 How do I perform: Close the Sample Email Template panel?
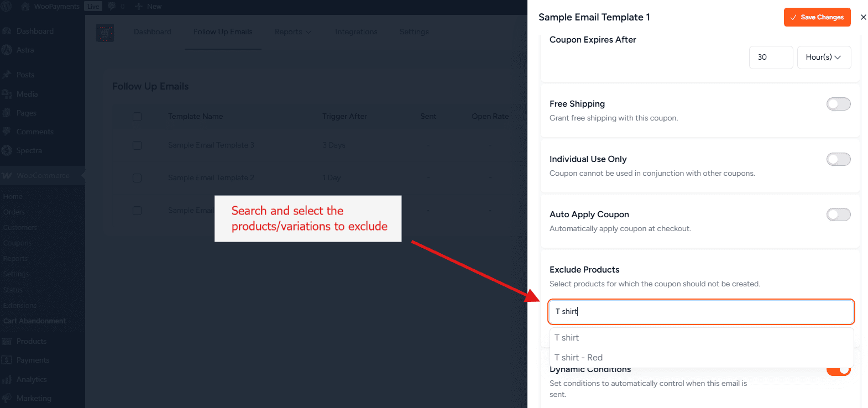pyautogui.click(x=863, y=17)
